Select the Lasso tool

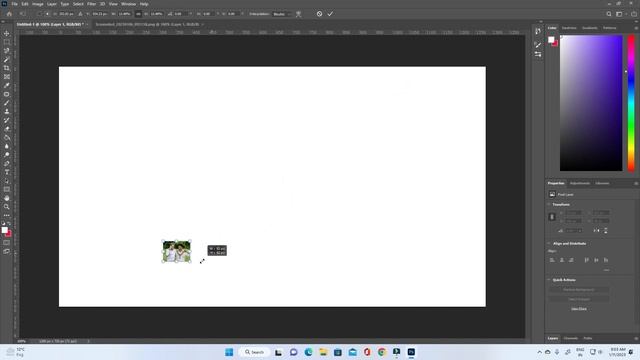7,51
